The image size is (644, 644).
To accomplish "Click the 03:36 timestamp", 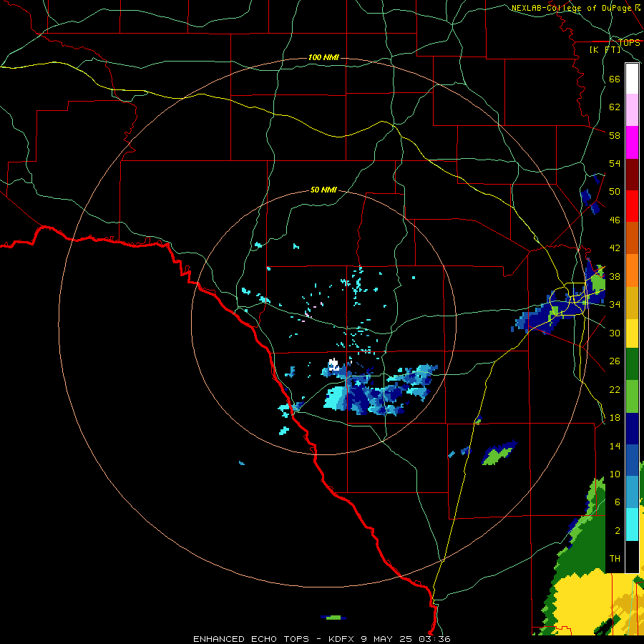I will [434, 639].
